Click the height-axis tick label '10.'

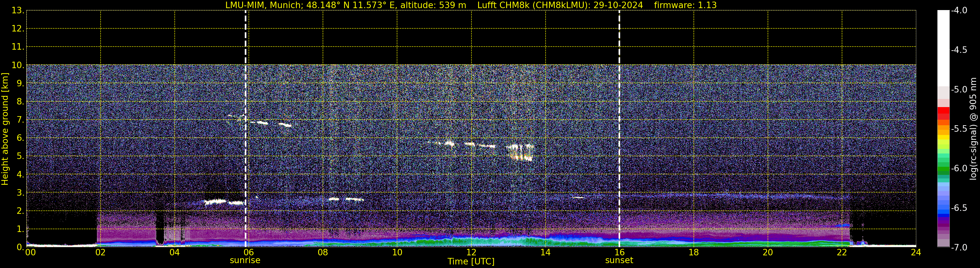(18, 65)
